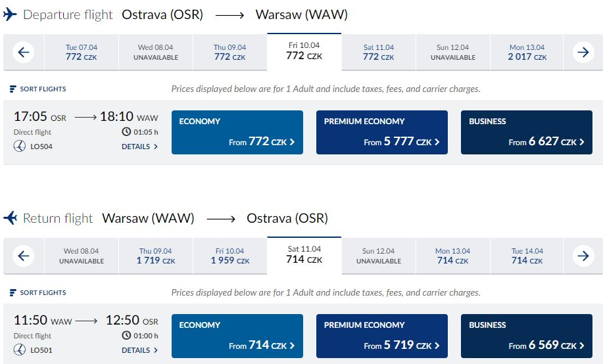Image resolution: width=603 pixels, height=364 pixels.
Task: Choose Business from 6 569 CZK return fare
Action: pos(527,336)
